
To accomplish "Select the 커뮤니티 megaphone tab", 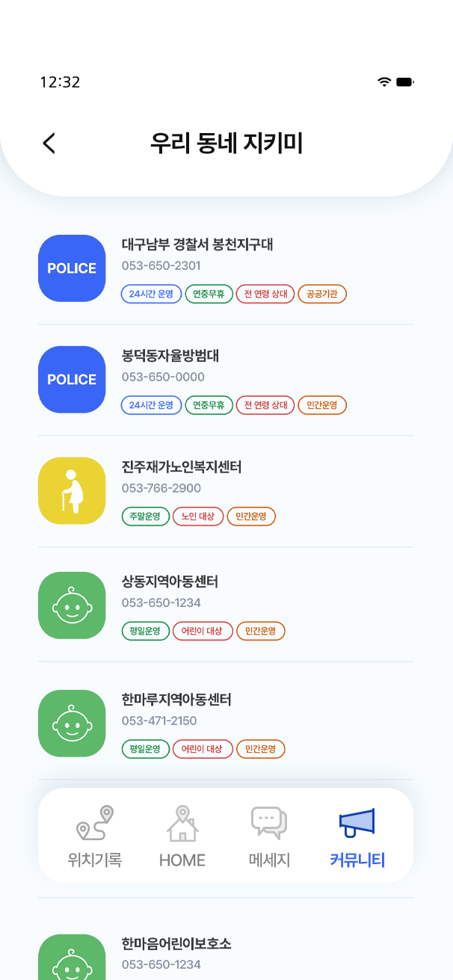I will click(357, 836).
